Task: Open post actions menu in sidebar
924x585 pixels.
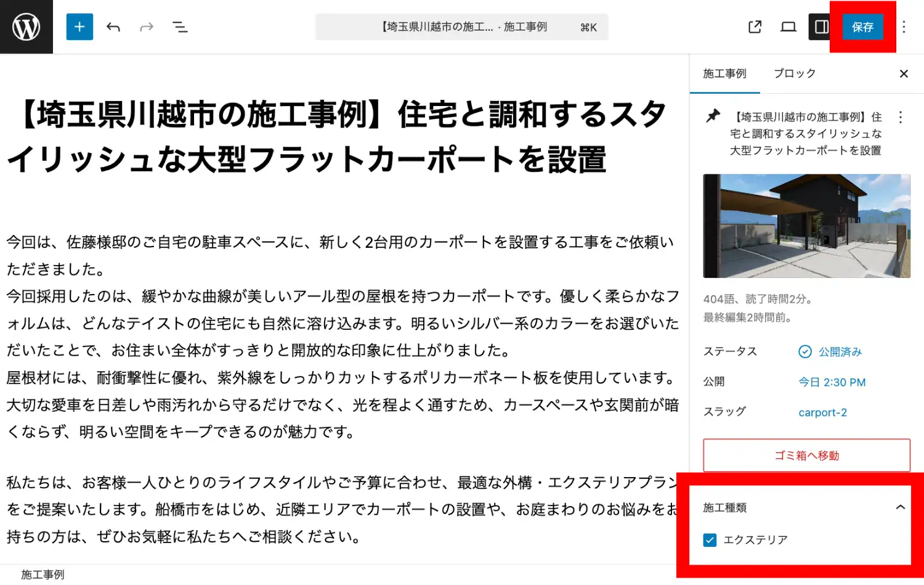Action: [x=901, y=117]
